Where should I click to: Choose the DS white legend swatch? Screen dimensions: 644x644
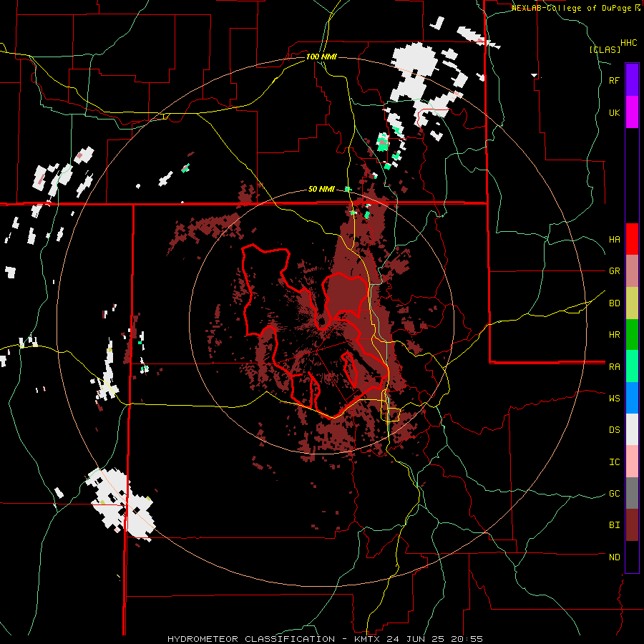click(x=632, y=429)
